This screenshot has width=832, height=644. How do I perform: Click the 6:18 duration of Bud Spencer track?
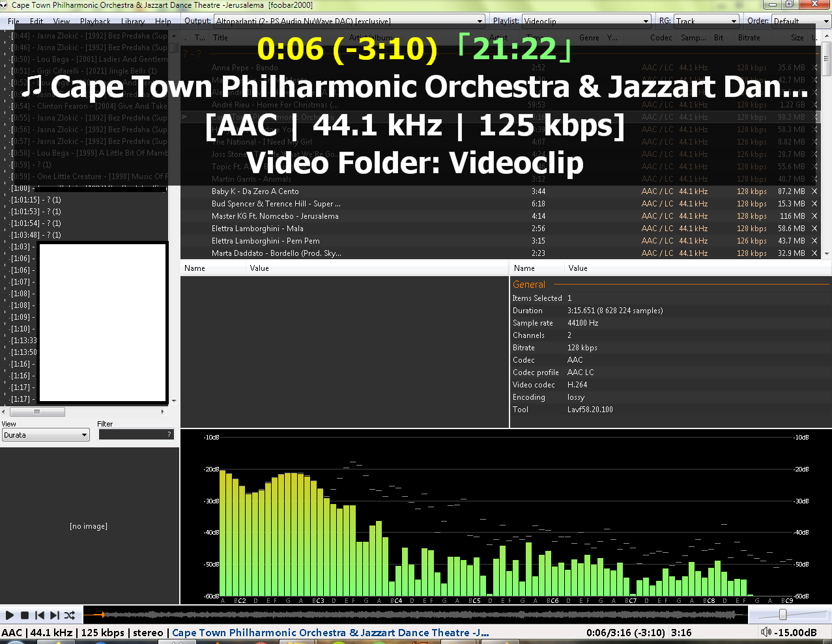point(538,204)
